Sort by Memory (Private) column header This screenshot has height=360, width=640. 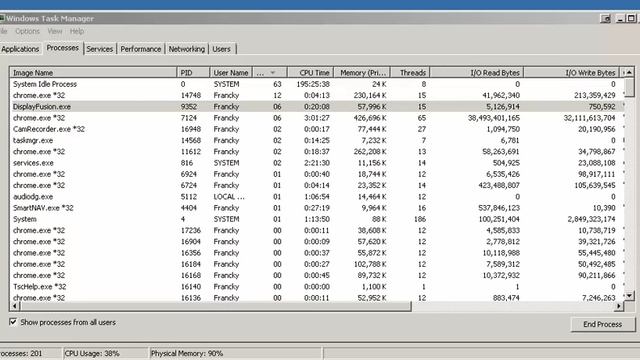pyautogui.click(x=362, y=73)
